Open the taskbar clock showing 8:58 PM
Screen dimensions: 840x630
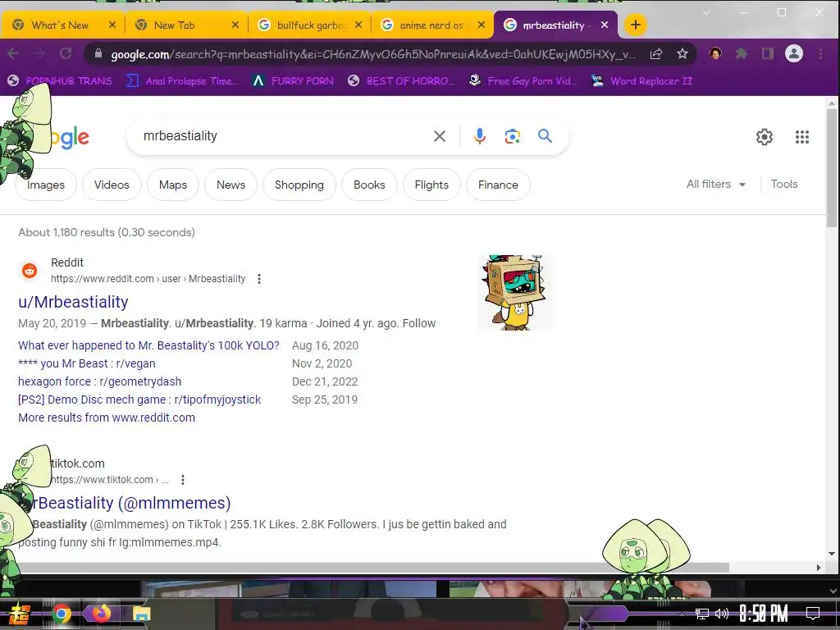[764, 614]
